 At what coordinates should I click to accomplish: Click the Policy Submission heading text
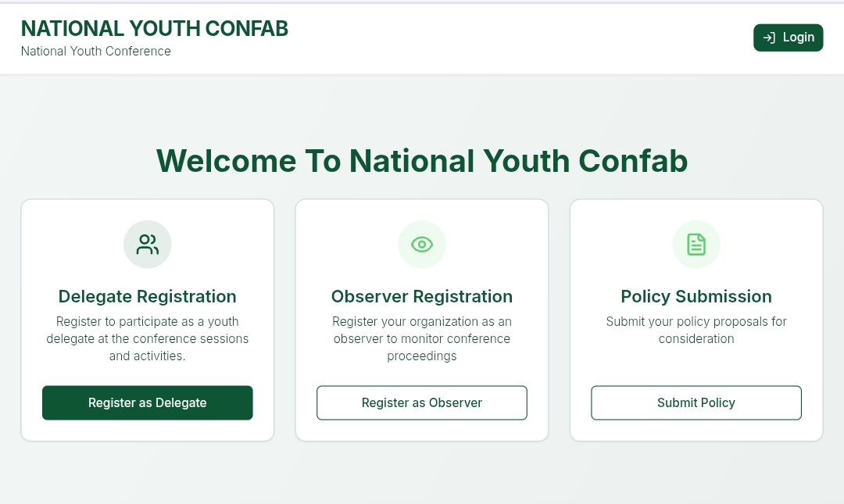(696, 297)
